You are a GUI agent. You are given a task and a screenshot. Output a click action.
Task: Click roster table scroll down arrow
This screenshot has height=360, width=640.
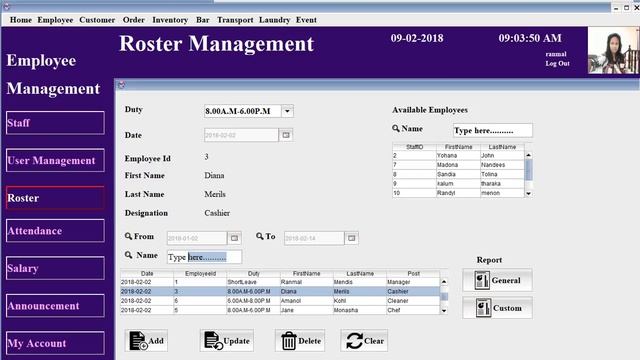pyautogui.click(x=444, y=311)
